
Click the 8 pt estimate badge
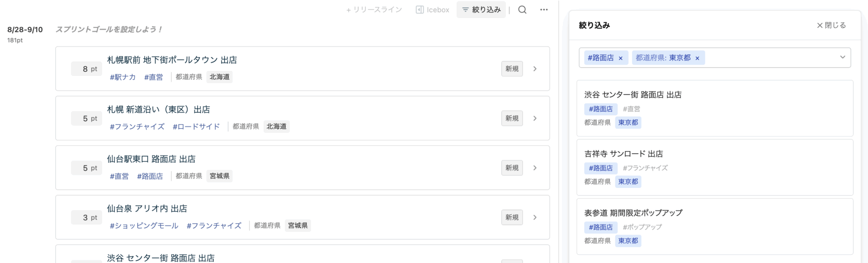[x=87, y=69]
